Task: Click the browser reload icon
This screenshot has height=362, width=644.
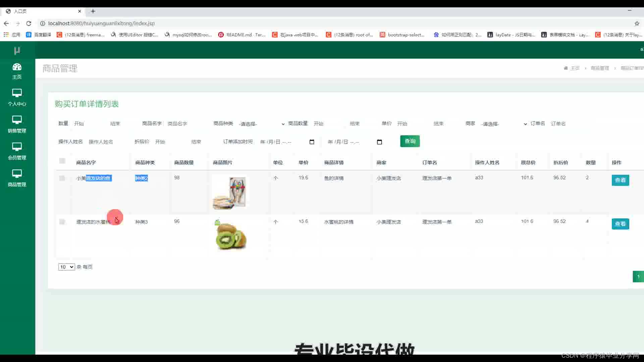Action: (x=29, y=23)
